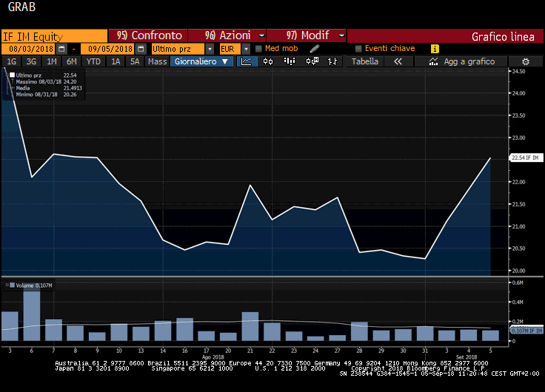Viewport: 545px width, 392px height.
Task: Click the Tabella button
Action: pos(364,61)
